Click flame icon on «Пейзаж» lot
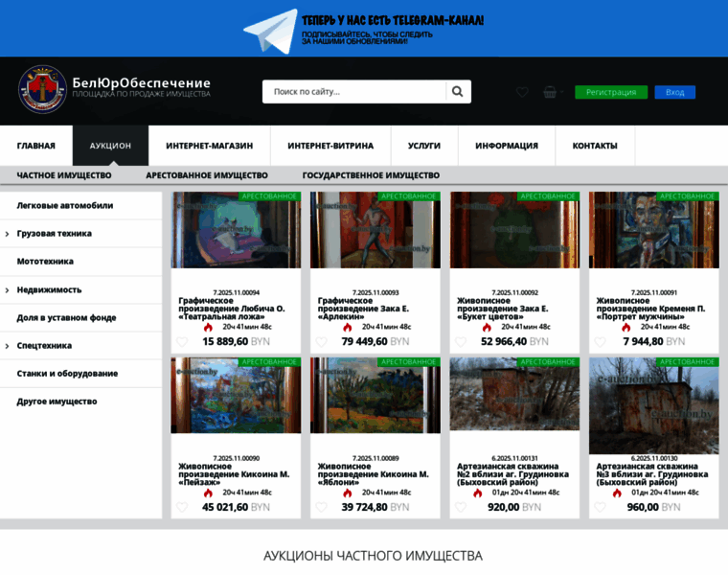Image resolution: width=728 pixels, height=575 pixels. pyautogui.click(x=208, y=493)
